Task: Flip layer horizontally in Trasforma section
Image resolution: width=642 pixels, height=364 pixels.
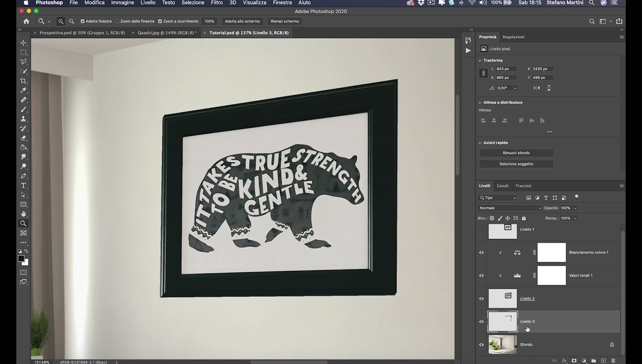Action: click(537, 88)
